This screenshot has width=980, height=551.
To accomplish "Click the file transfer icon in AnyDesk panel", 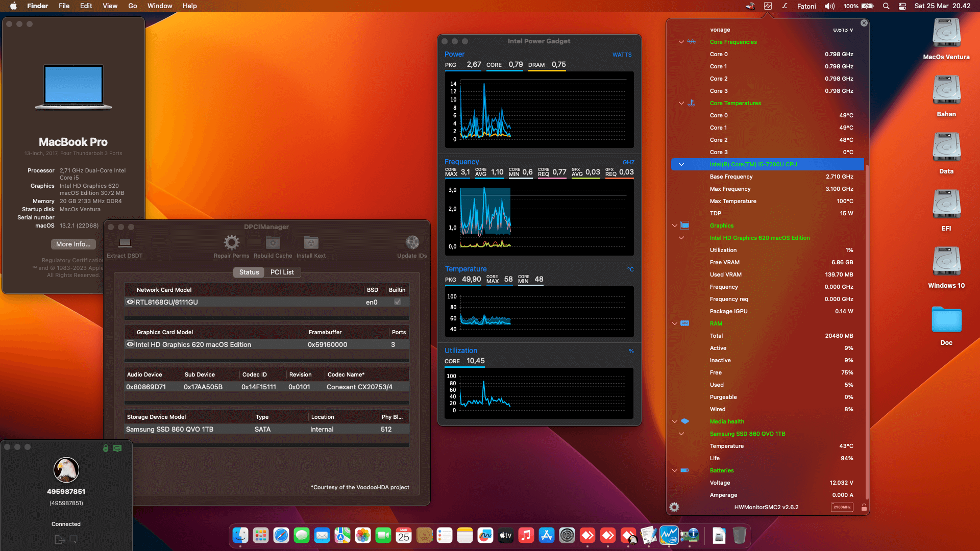I will tap(59, 539).
